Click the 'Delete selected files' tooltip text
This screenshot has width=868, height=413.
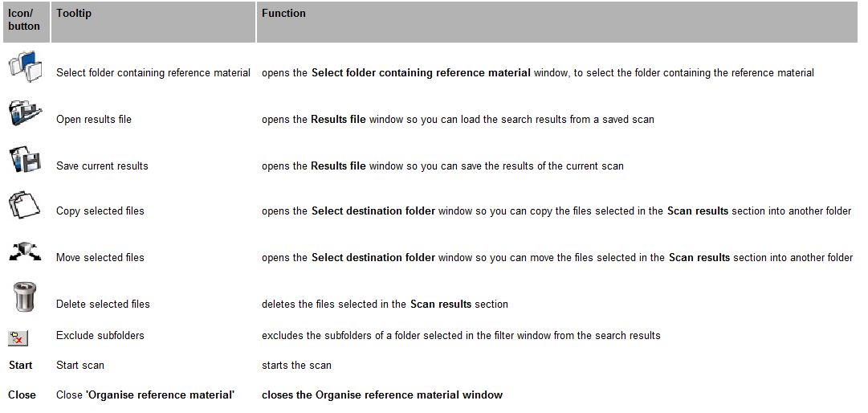103,305
